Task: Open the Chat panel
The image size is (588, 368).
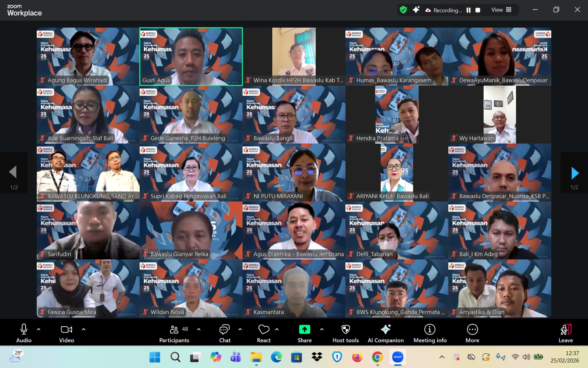Action: tap(225, 333)
